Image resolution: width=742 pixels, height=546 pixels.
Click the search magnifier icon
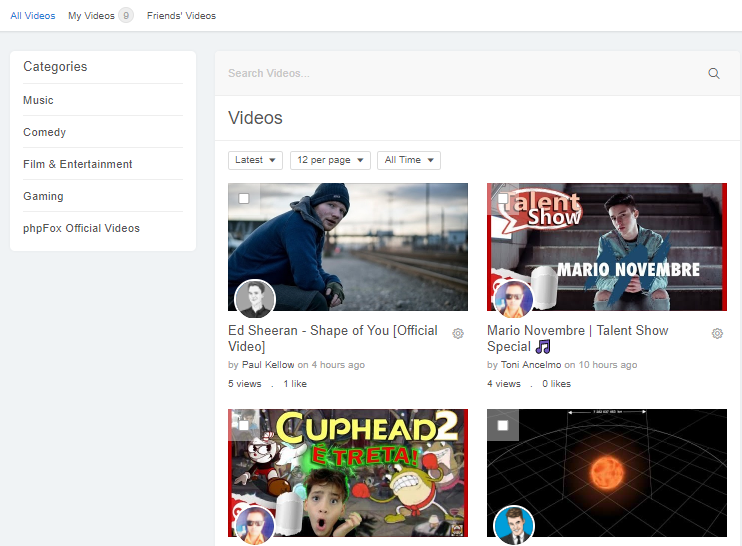tap(714, 73)
